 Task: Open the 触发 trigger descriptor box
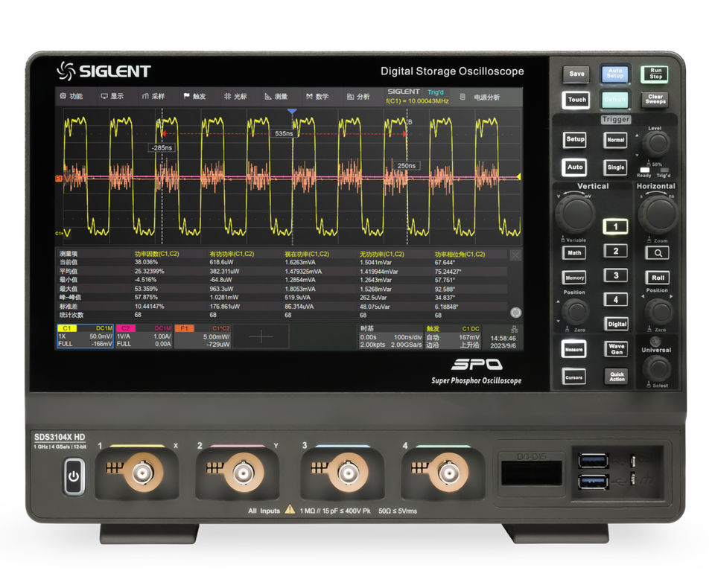click(x=453, y=336)
